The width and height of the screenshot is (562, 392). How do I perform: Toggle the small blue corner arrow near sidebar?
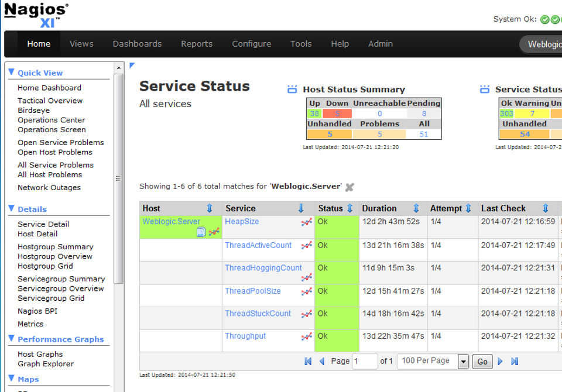tap(132, 65)
